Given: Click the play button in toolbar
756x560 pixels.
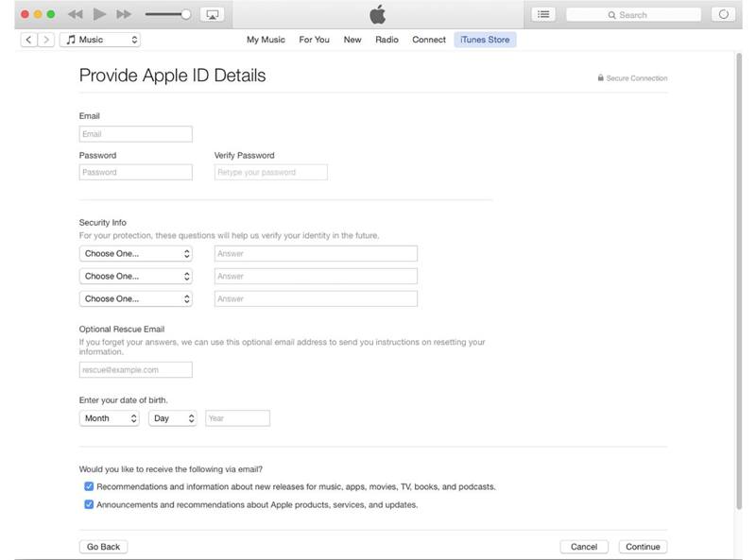Looking at the screenshot, I should (99, 14).
